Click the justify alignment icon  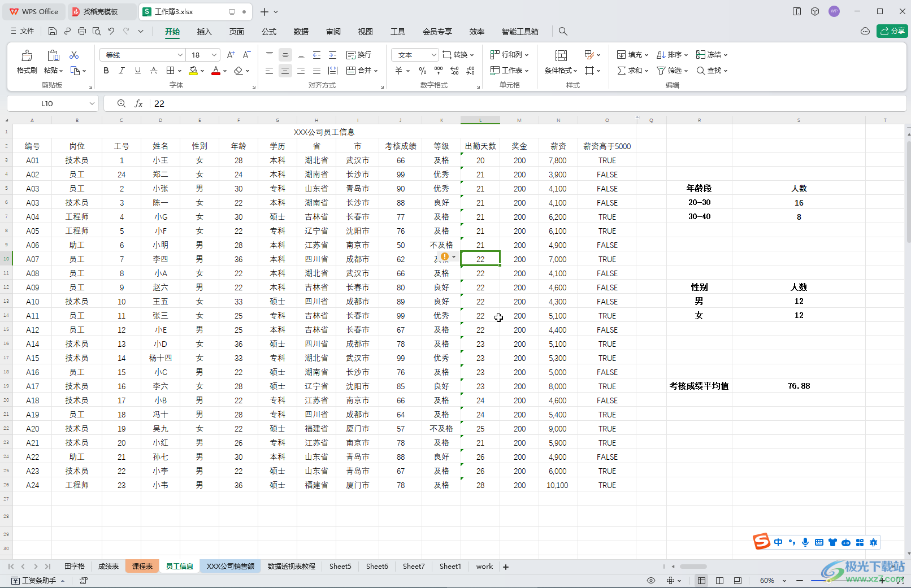[x=317, y=71]
